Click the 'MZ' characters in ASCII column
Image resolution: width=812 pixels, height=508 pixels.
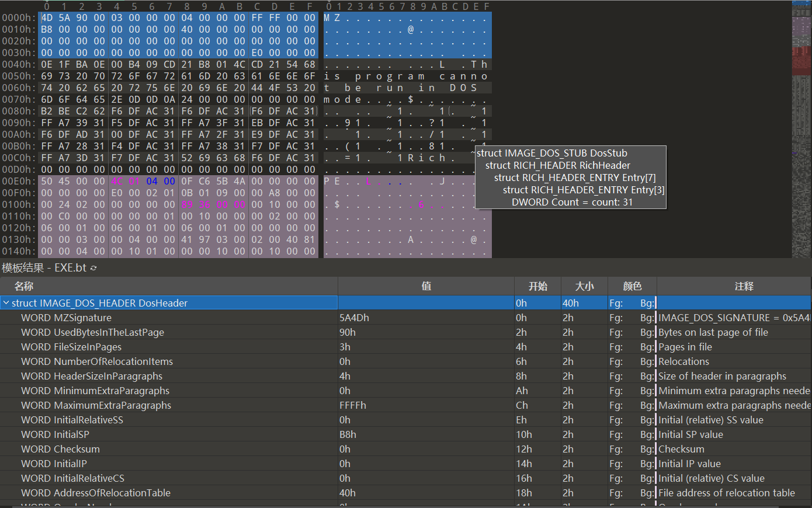click(332, 18)
